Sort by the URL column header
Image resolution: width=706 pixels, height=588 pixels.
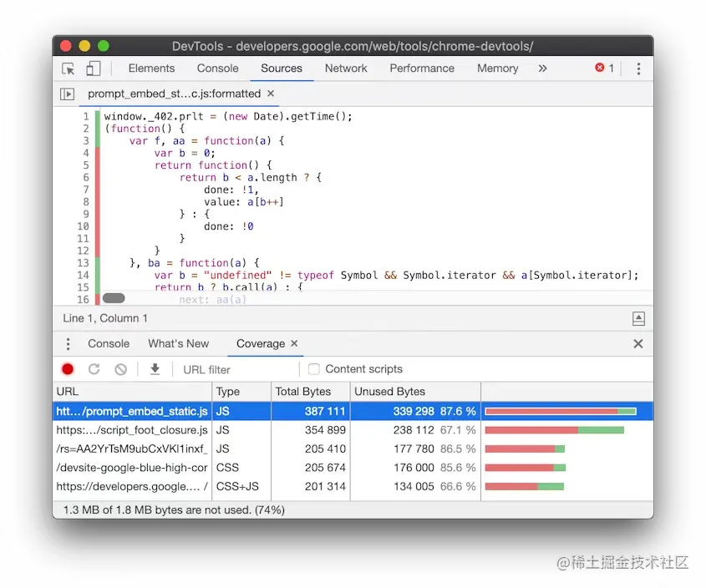(x=132, y=392)
